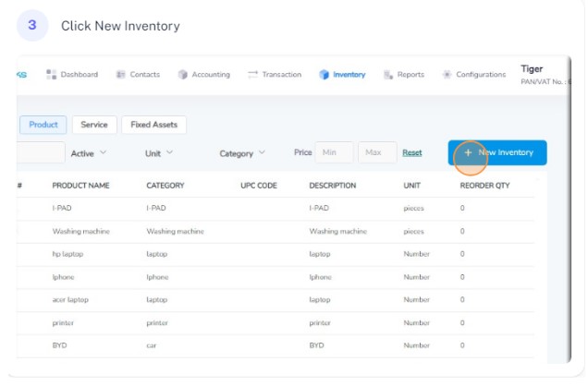Open the Configurations menu
This screenshot has height=386, width=588.
(x=474, y=75)
